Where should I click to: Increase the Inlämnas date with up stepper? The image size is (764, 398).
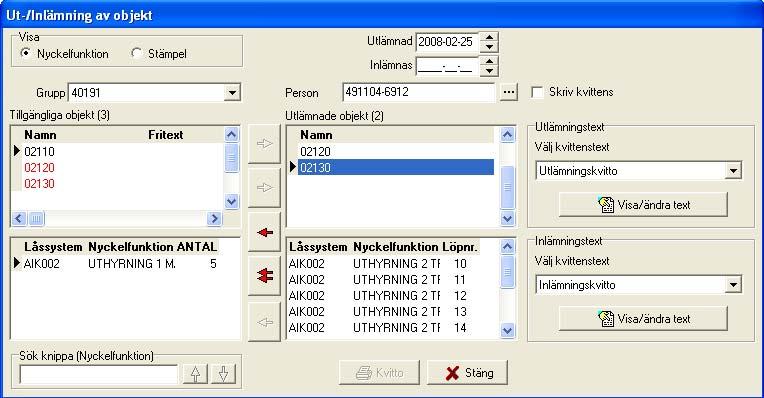pyautogui.click(x=489, y=61)
